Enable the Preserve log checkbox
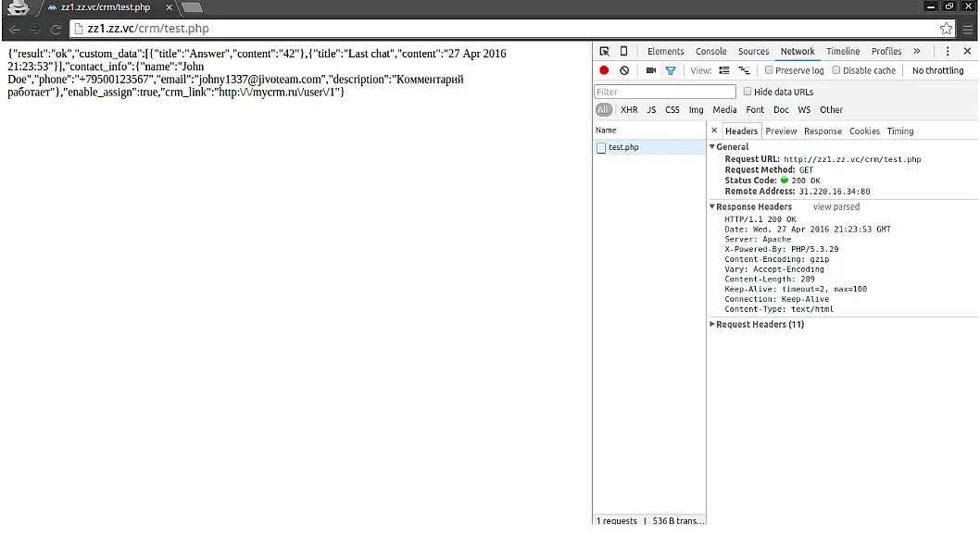Image resolution: width=980 pixels, height=535 pixels. coord(769,70)
